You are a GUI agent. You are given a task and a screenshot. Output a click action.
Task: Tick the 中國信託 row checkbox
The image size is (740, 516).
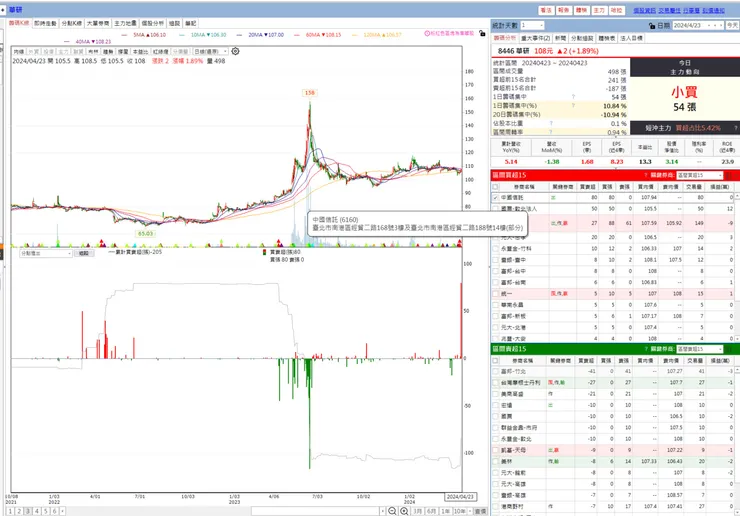[496, 197]
